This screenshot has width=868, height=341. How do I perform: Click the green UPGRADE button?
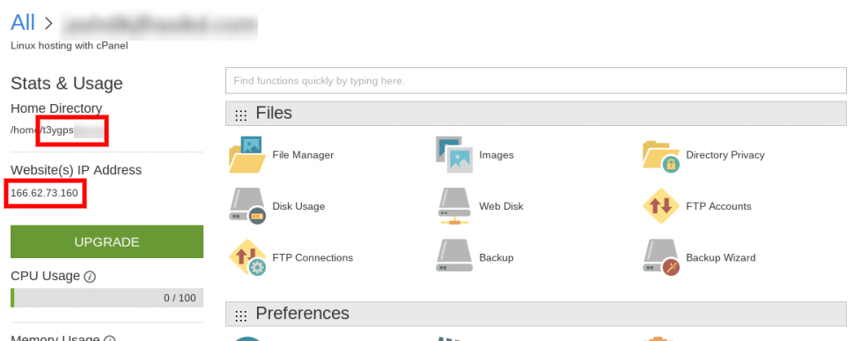point(107,241)
